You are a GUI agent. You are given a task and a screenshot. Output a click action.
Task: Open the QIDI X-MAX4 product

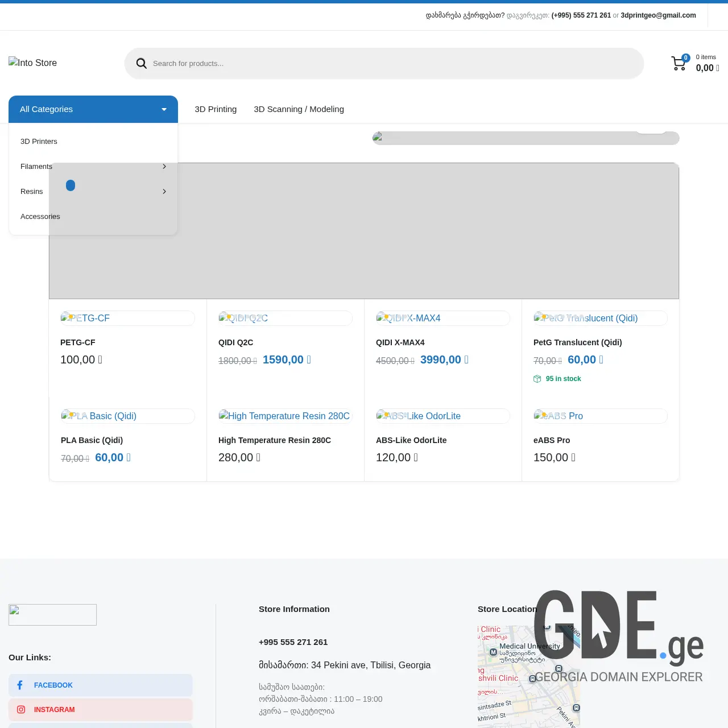click(400, 342)
